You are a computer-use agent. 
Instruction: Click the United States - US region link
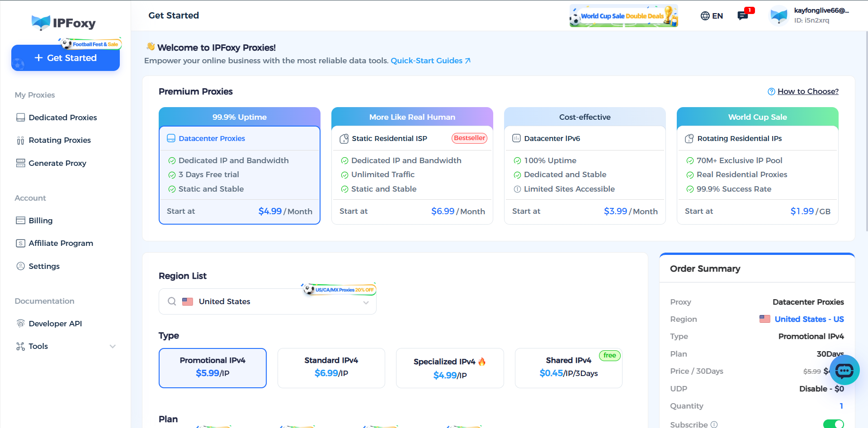click(x=809, y=319)
